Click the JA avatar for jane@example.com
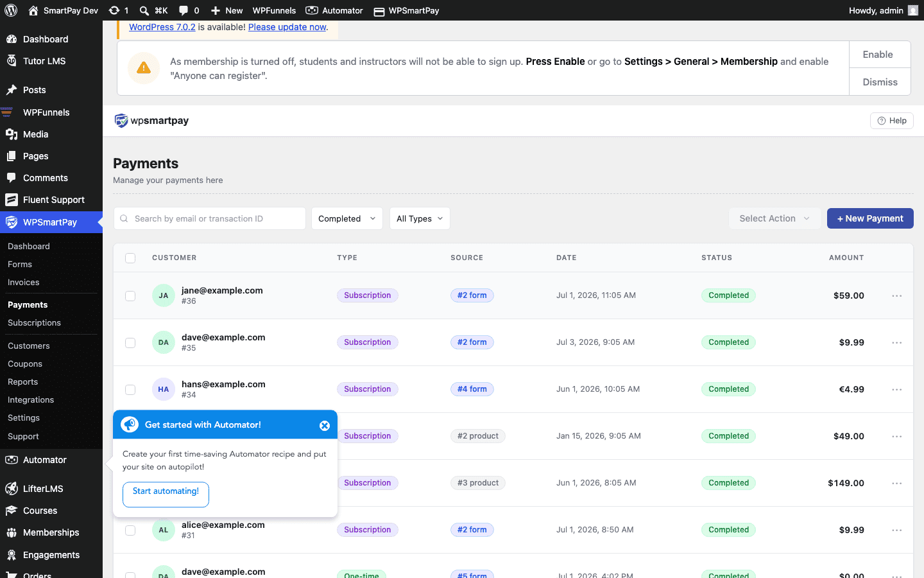Image resolution: width=924 pixels, height=578 pixels. pos(164,295)
